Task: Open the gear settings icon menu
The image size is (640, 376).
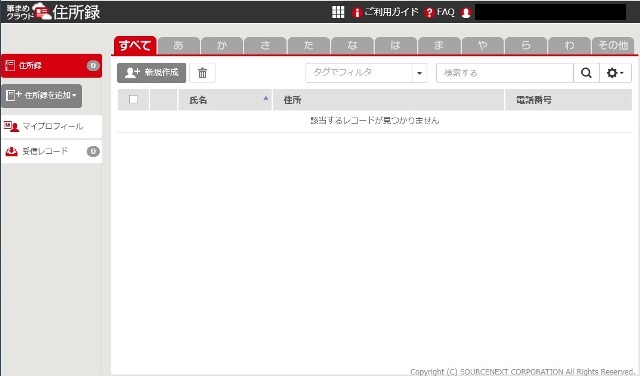Action: pos(615,73)
